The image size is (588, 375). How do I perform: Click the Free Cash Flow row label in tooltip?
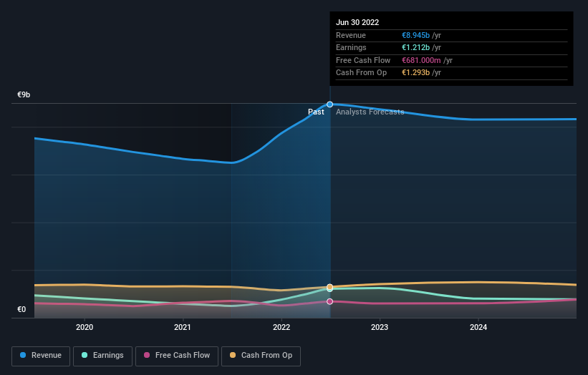pyautogui.click(x=363, y=60)
